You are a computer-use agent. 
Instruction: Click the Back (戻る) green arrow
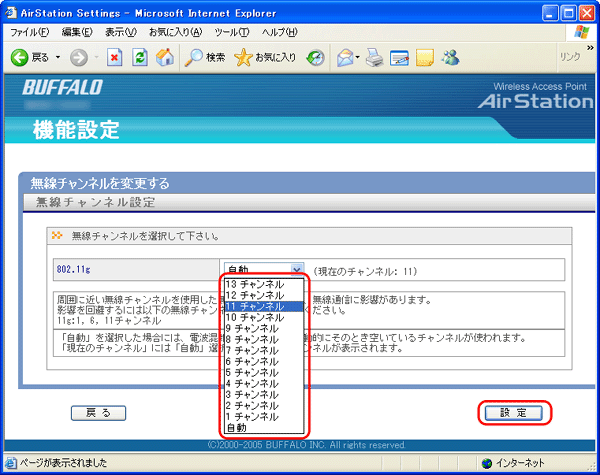[30, 57]
